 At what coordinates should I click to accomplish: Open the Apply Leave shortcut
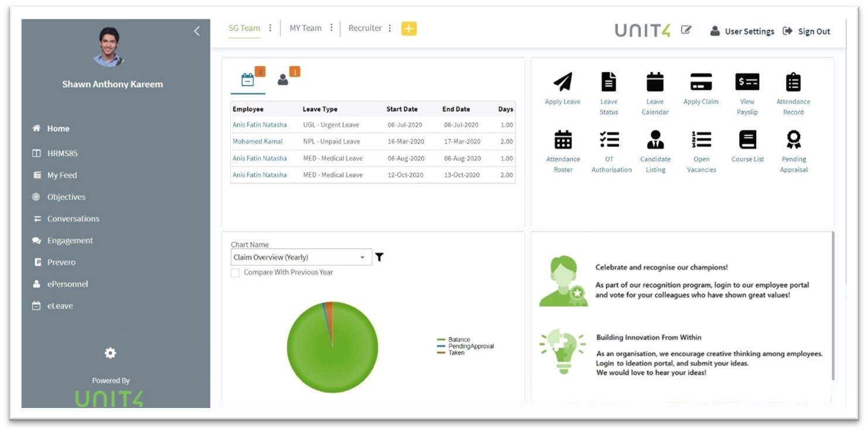[x=562, y=89]
